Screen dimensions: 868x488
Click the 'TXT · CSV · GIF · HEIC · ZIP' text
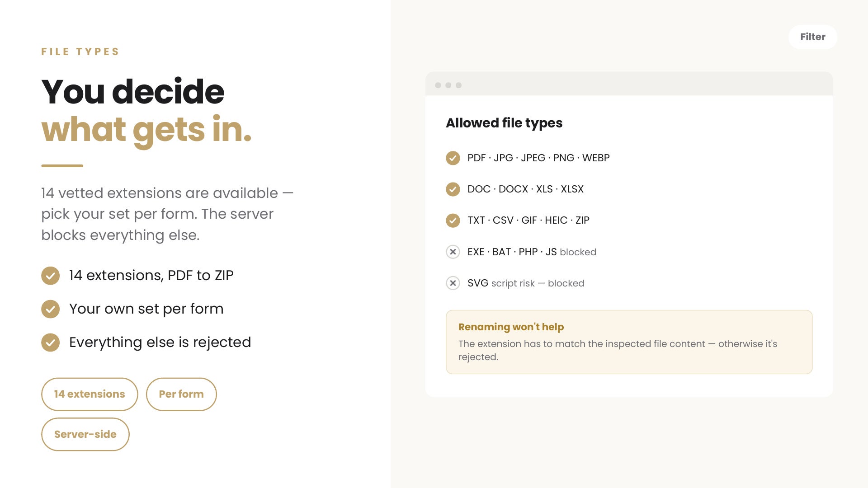pyautogui.click(x=528, y=220)
